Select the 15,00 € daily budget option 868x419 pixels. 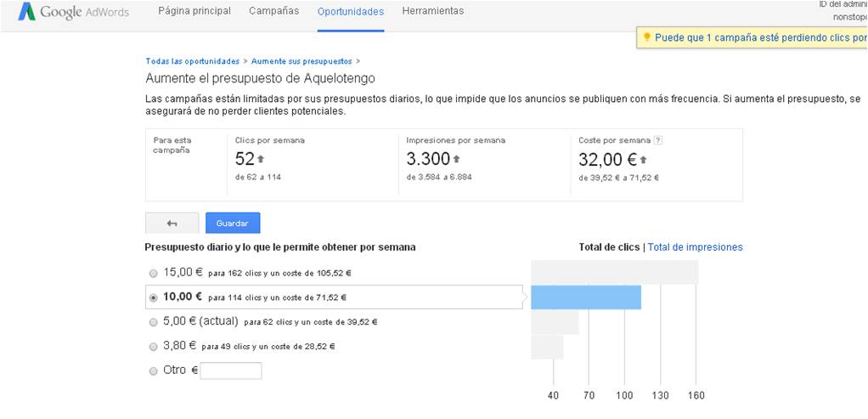click(154, 273)
